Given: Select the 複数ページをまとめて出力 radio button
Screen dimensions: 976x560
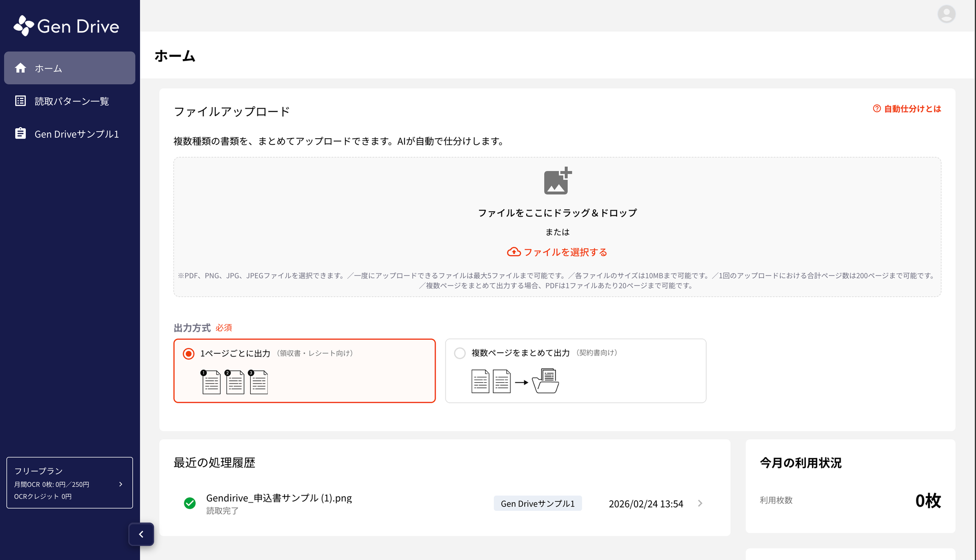Looking at the screenshot, I should [x=460, y=353].
